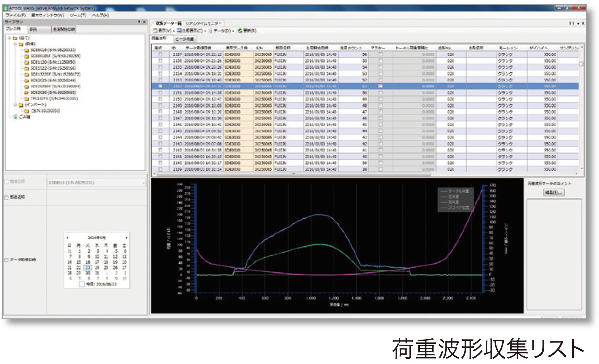
Task: Click the データ(D) toolbar icon
Action: coord(210,31)
